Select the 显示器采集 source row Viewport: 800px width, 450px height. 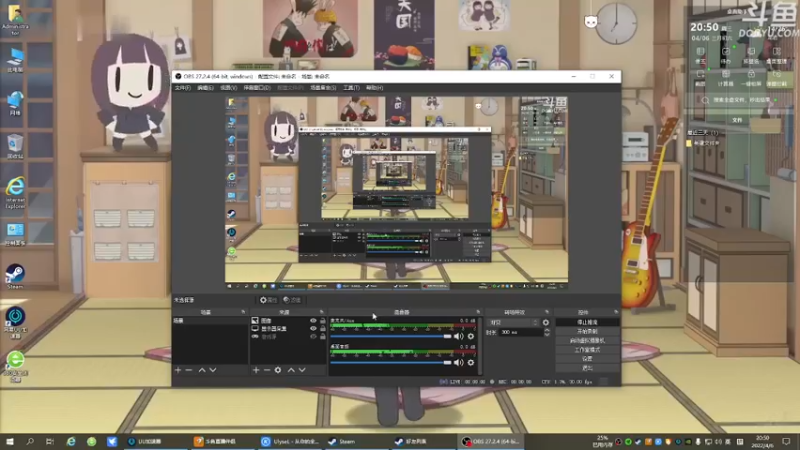(288, 329)
